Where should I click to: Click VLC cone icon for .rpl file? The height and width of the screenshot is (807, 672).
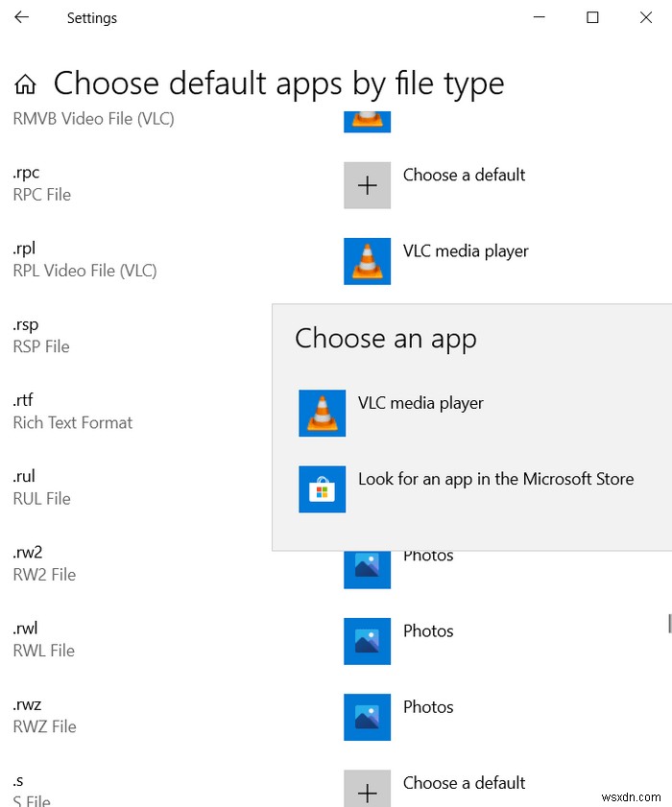tap(367, 261)
